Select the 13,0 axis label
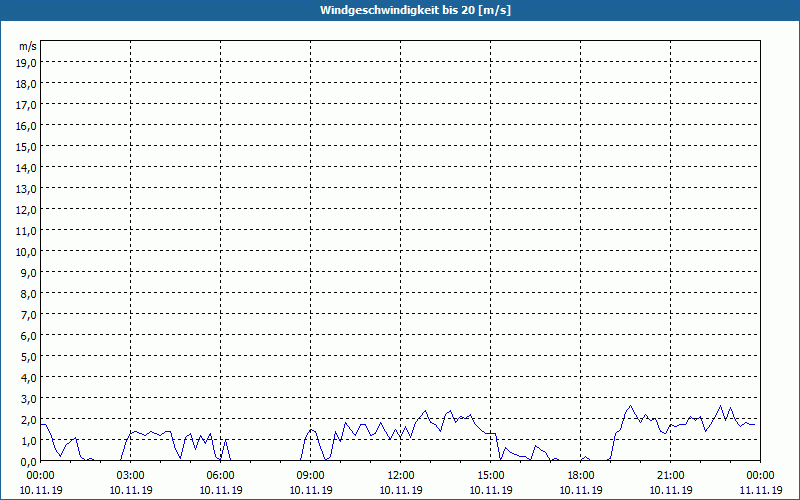 click(26, 188)
